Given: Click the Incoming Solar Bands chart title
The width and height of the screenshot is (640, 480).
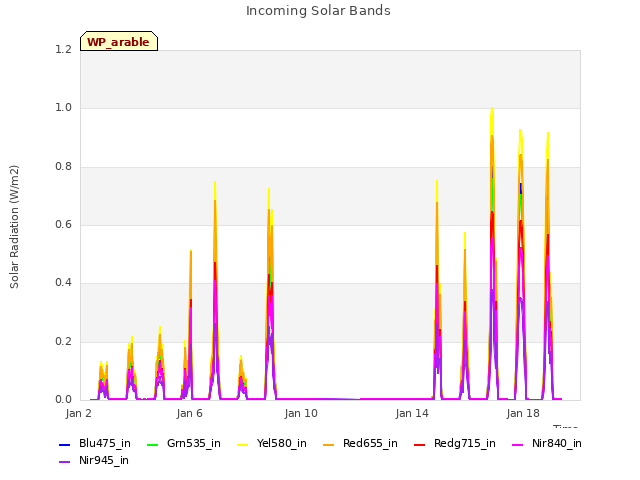Looking at the screenshot, I should 318,11.
